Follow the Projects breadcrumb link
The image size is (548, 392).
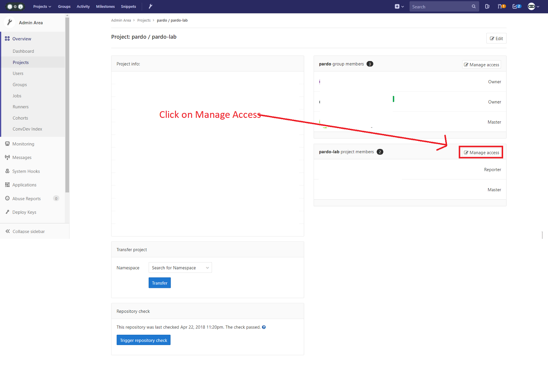tap(144, 20)
